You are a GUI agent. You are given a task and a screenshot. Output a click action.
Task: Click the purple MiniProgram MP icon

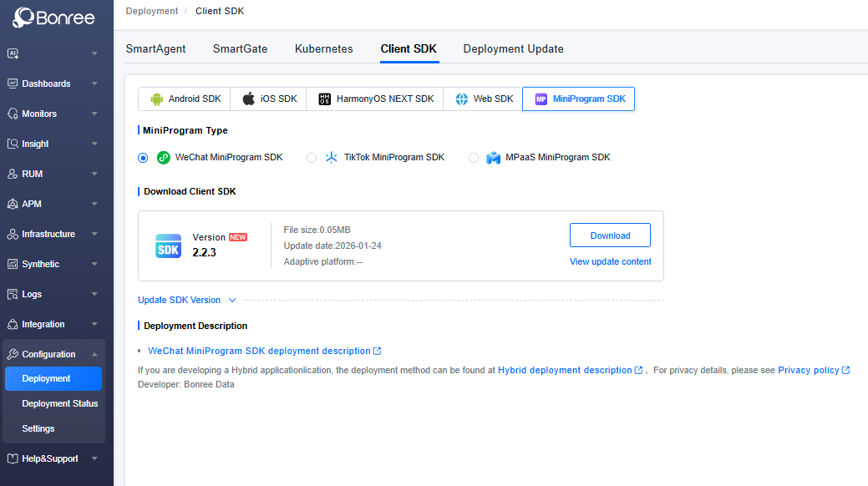click(x=541, y=99)
